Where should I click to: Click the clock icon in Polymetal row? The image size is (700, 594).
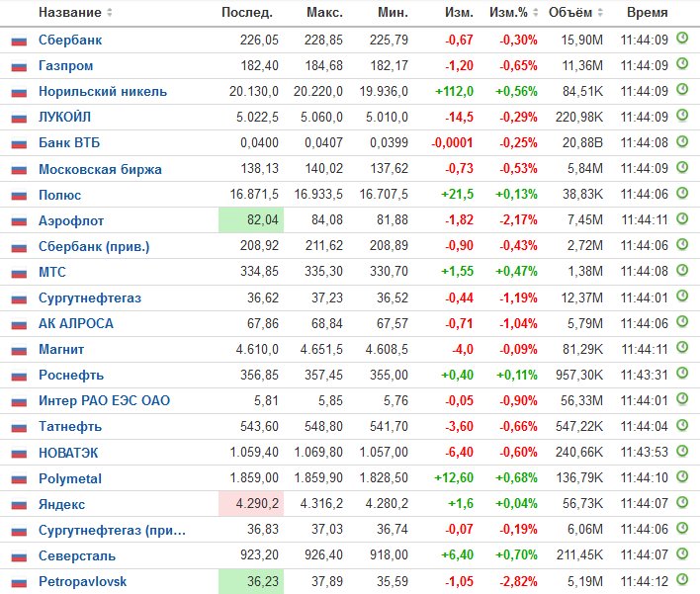pos(682,475)
